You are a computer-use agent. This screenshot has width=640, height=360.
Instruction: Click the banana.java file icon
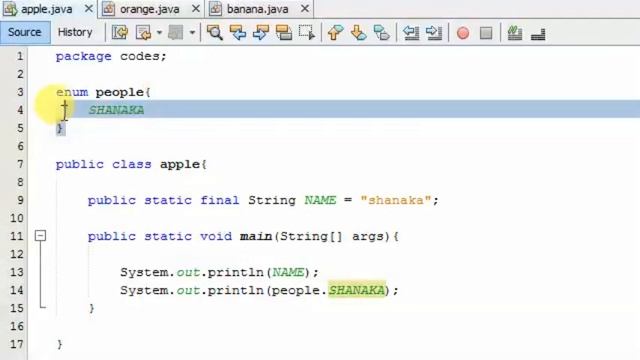click(x=216, y=9)
